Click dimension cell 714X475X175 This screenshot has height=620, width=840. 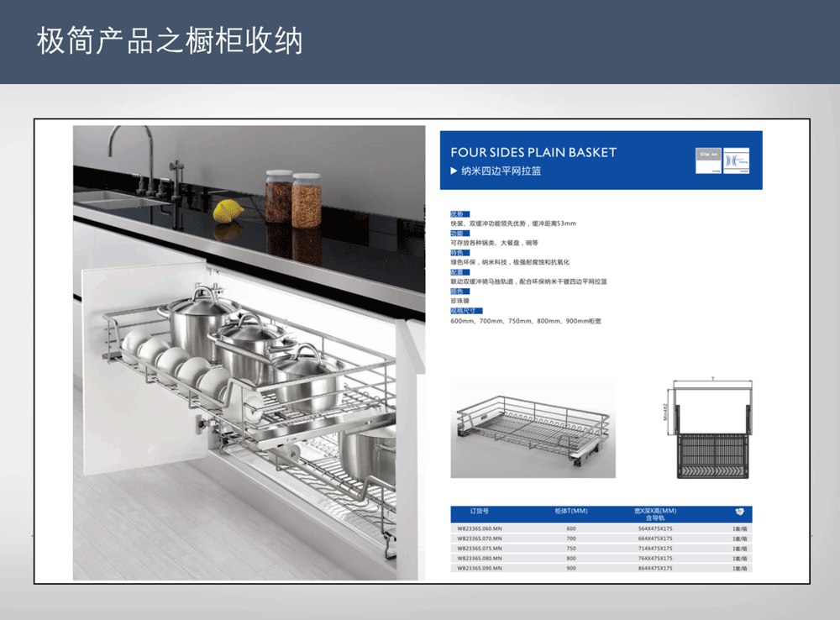click(x=655, y=549)
